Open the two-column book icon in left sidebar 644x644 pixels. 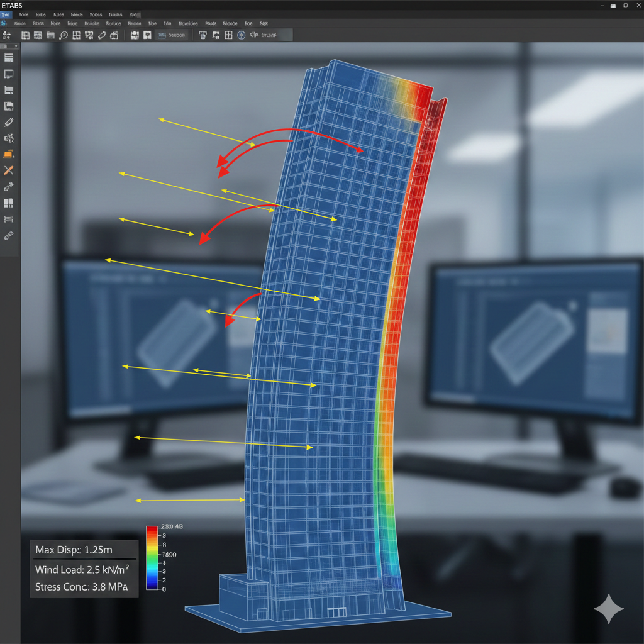point(9,203)
